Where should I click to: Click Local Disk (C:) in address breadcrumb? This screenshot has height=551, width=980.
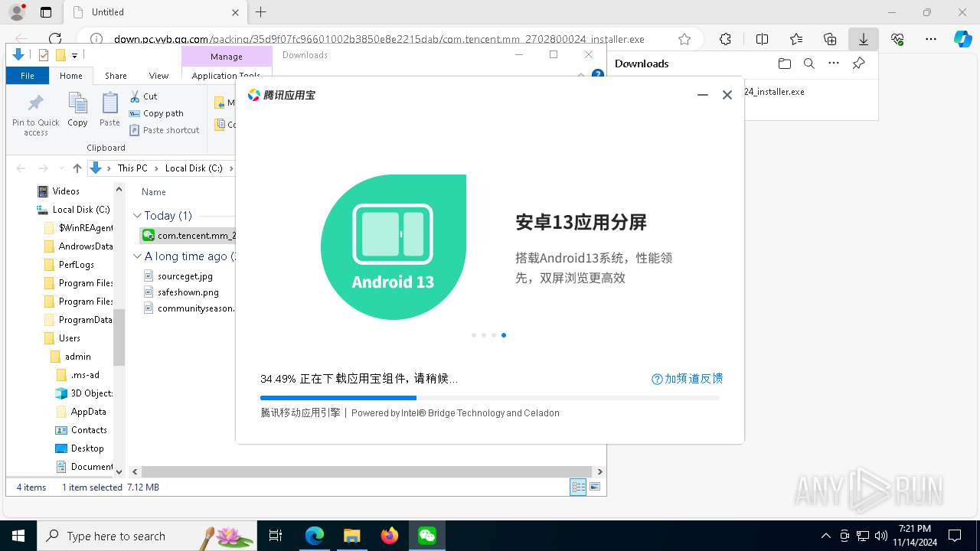(x=194, y=168)
